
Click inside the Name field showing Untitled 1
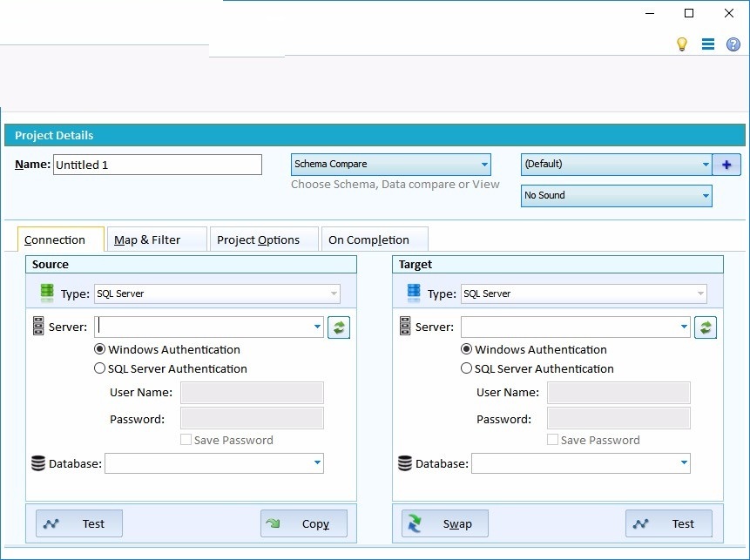click(x=157, y=164)
